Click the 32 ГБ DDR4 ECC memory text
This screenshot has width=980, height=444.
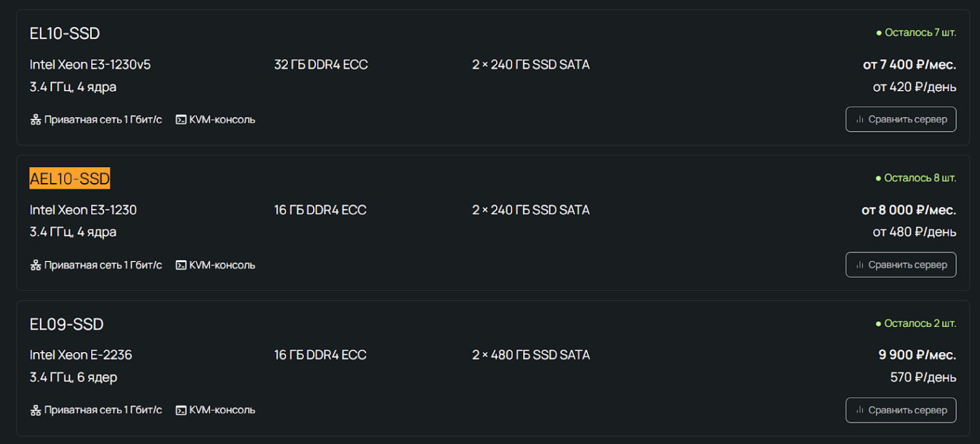pos(321,65)
